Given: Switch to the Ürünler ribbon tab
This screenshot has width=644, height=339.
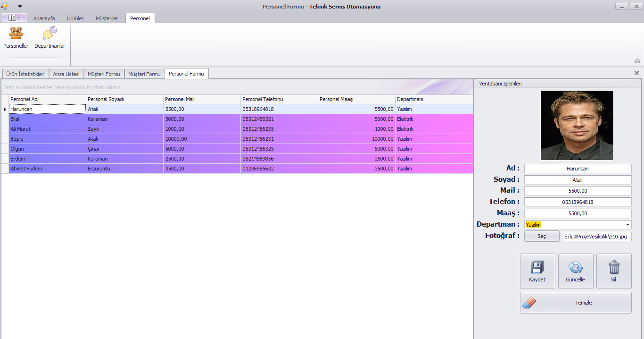Looking at the screenshot, I should coord(75,18).
